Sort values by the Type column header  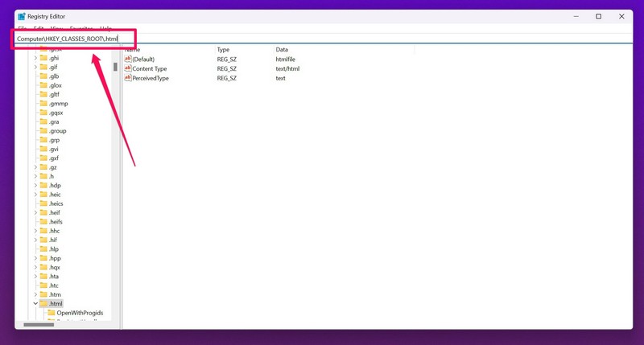223,50
